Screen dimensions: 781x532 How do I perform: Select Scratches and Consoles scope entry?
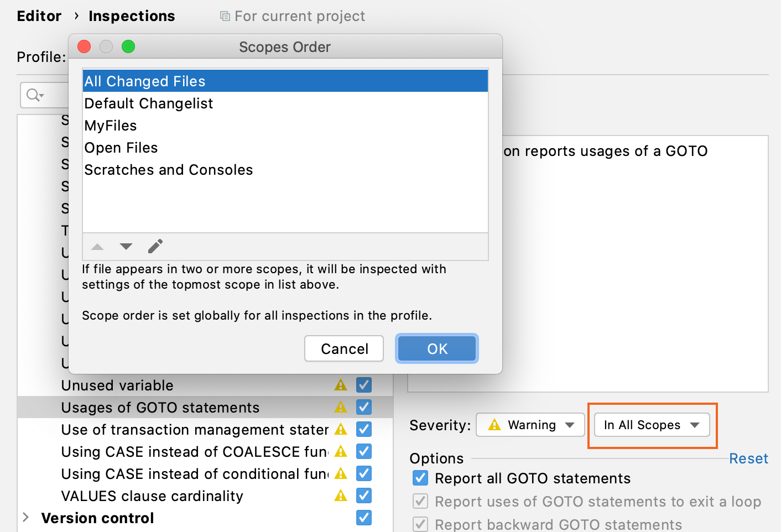tap(169, 170)
